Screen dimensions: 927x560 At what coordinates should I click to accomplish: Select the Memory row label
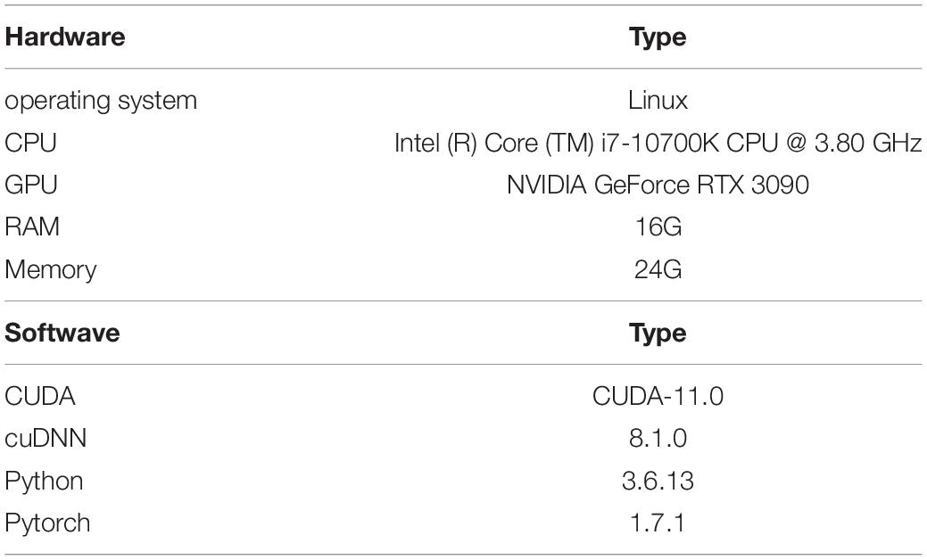(x=50, y=270)
